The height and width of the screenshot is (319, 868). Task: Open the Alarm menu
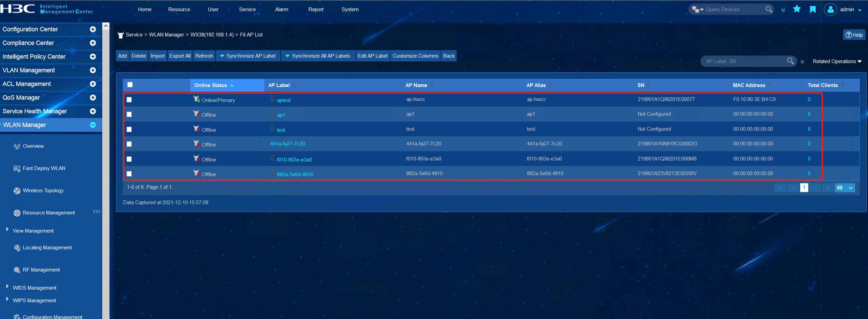tap(281, 9)
